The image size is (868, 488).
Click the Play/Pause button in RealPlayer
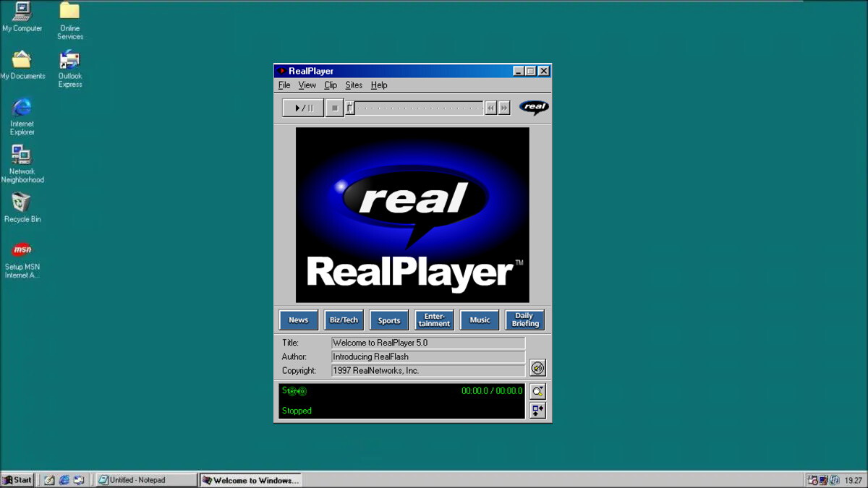pos(303,108)
